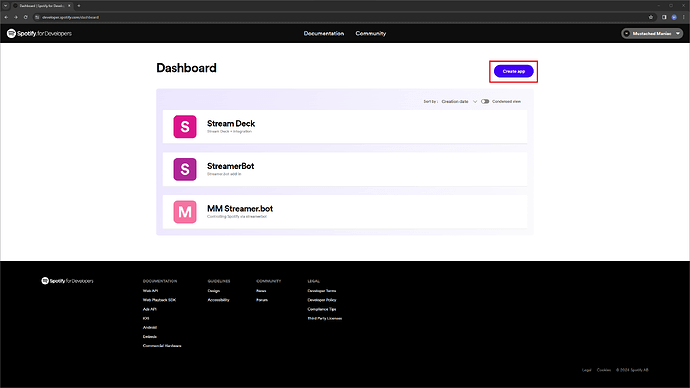Screen dimensions: 690x388
Task: Open the Community nav item
Action: click(371, 33)
